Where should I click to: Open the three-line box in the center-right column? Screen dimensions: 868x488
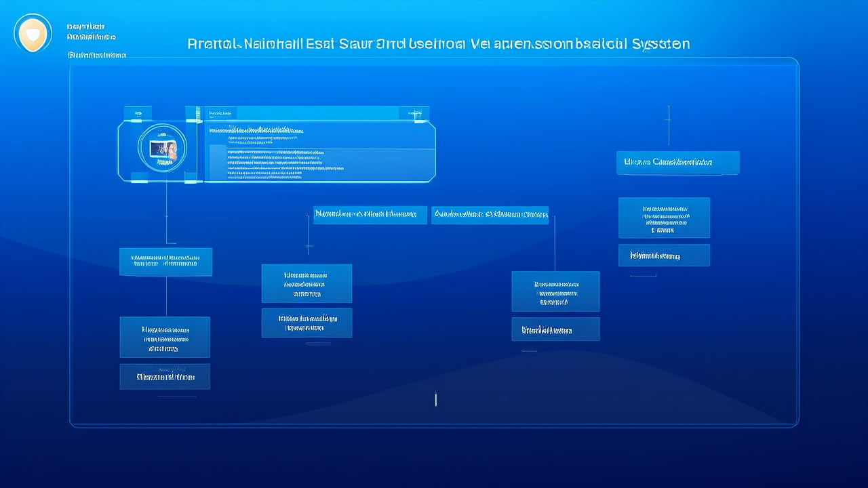[x=555, y=291]
